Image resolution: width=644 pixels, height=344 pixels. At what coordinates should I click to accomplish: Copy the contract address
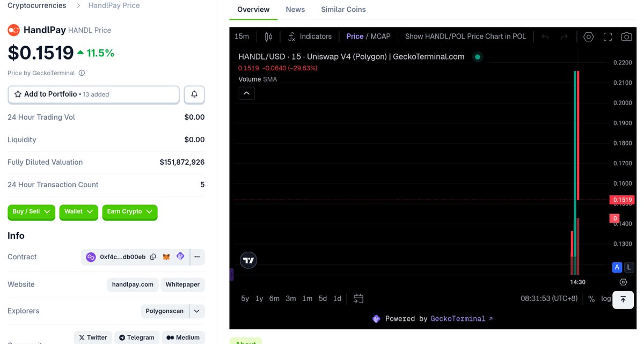pyautogui.click(x=153, y=257)
